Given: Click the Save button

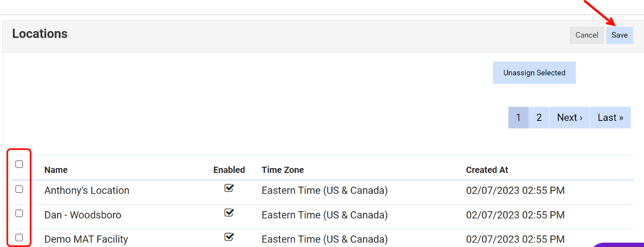Looking at the screenshot, I should coord(619,35).
